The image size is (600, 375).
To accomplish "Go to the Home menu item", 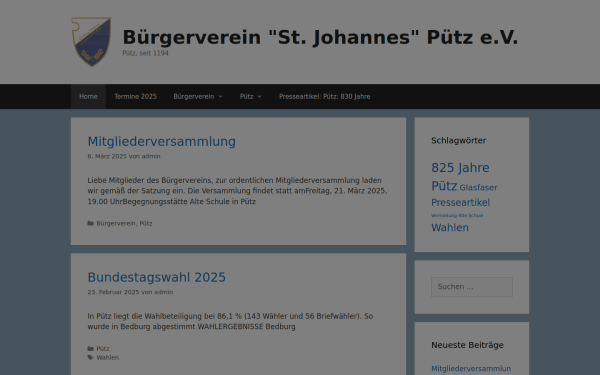I will coord(88,96).
